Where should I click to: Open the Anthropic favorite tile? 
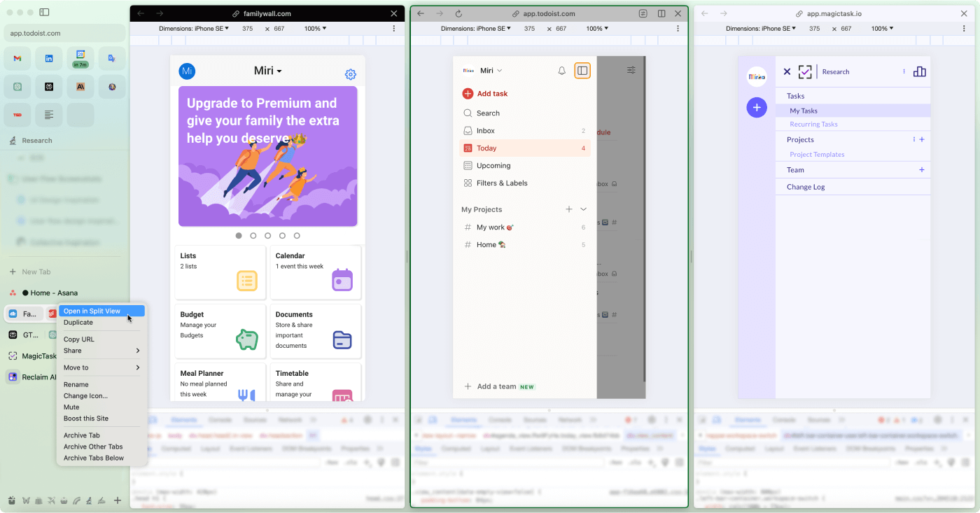tap(80, 87)
